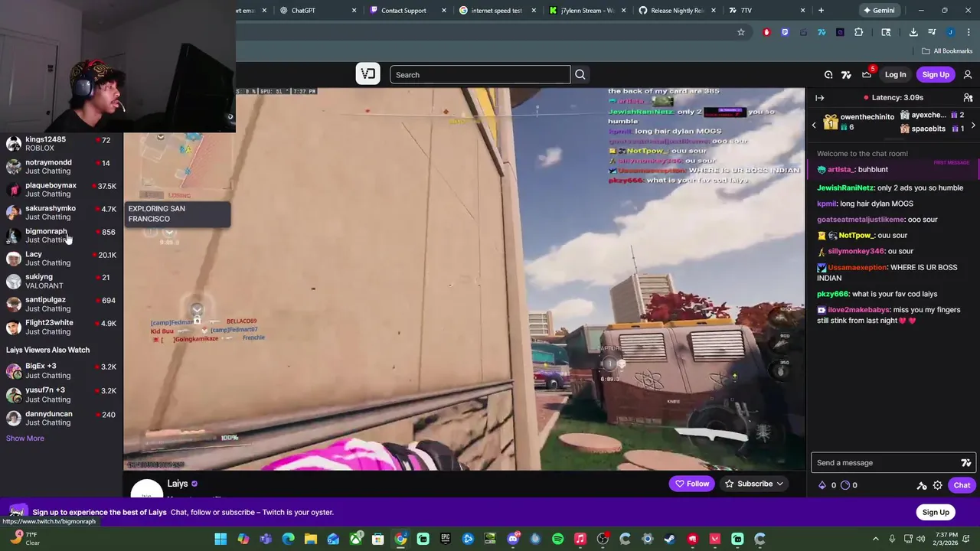
Task: Click the Twitch Search input field
Action: click(x=480, y=75)
